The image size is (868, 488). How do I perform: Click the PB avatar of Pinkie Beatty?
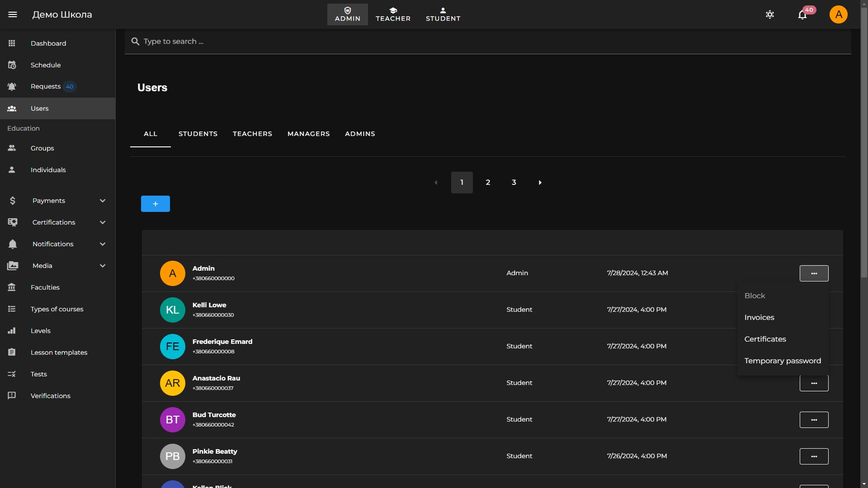(x=173, y=456)
